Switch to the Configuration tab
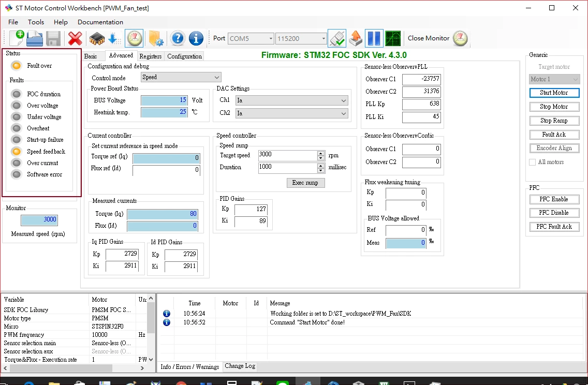The width and height of the screenshot is (588, 385). (x=184, y=56)
